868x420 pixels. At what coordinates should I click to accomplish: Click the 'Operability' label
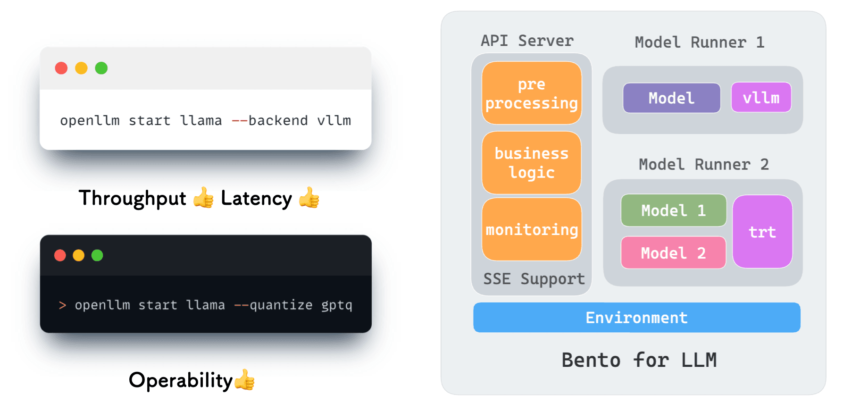coord(181,380)
